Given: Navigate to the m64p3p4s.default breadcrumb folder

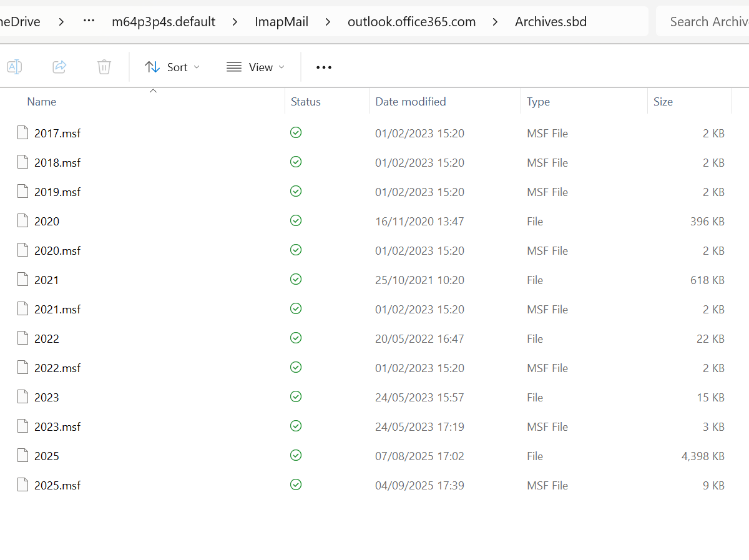Looking at the screenshot, I should pos(164,22).
